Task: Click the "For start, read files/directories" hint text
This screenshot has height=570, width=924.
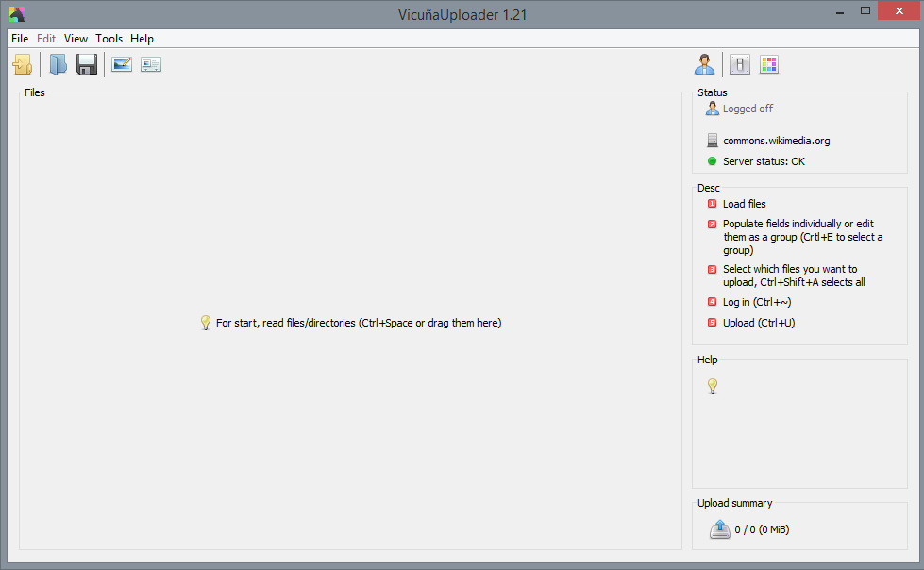Action: [359, 323]
